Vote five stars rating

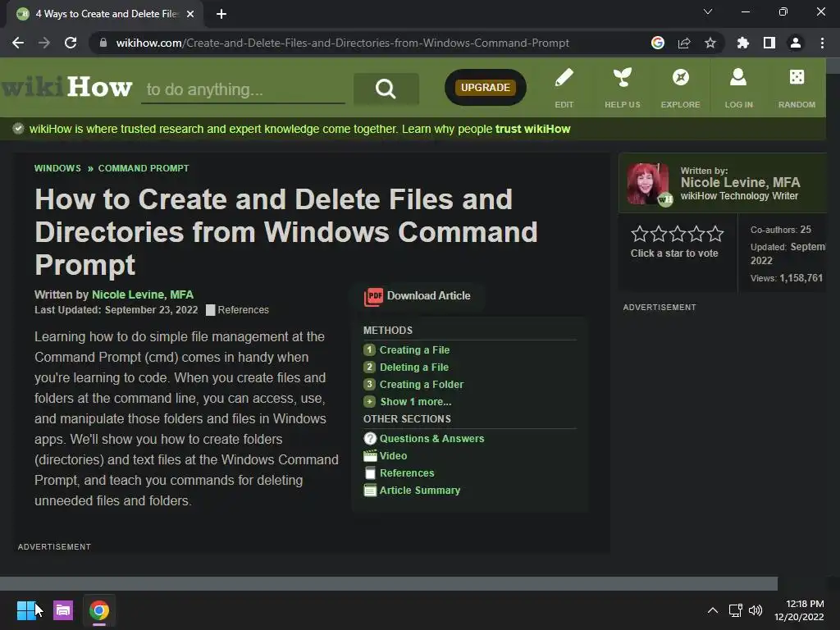pos(715,234)
